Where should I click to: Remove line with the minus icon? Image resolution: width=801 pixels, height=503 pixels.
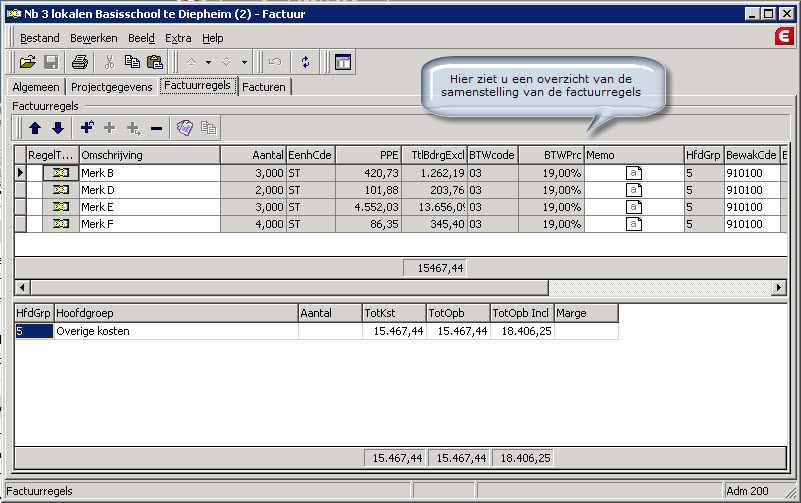(156, 128)
